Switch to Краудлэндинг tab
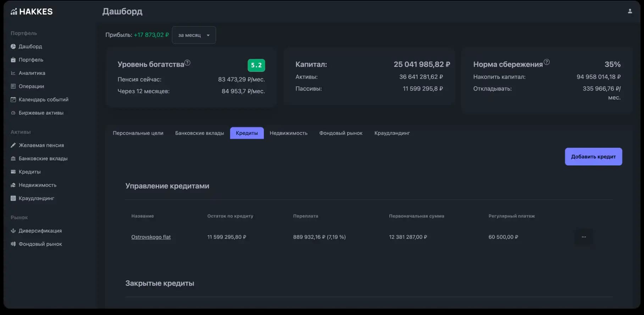The width and height of the screenshot is (644, 315). click(x=392, y=133)
